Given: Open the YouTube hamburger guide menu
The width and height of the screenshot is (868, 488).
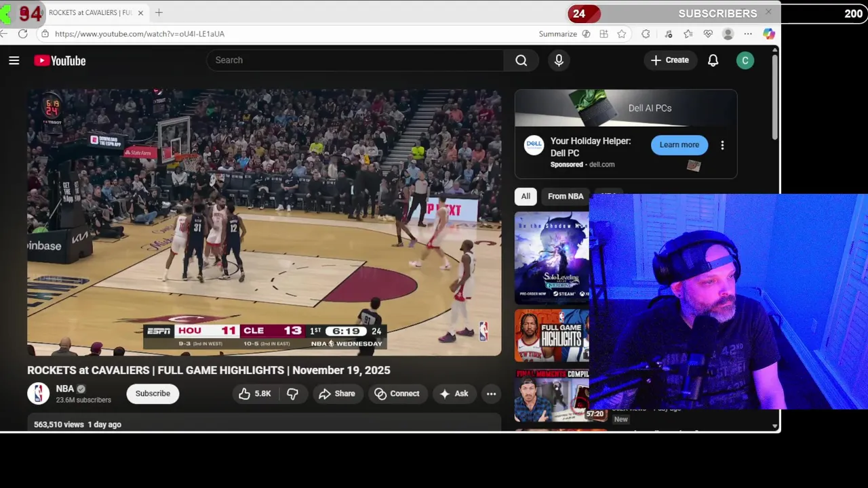Looking at the screenshot, I should tap(14, 60).
